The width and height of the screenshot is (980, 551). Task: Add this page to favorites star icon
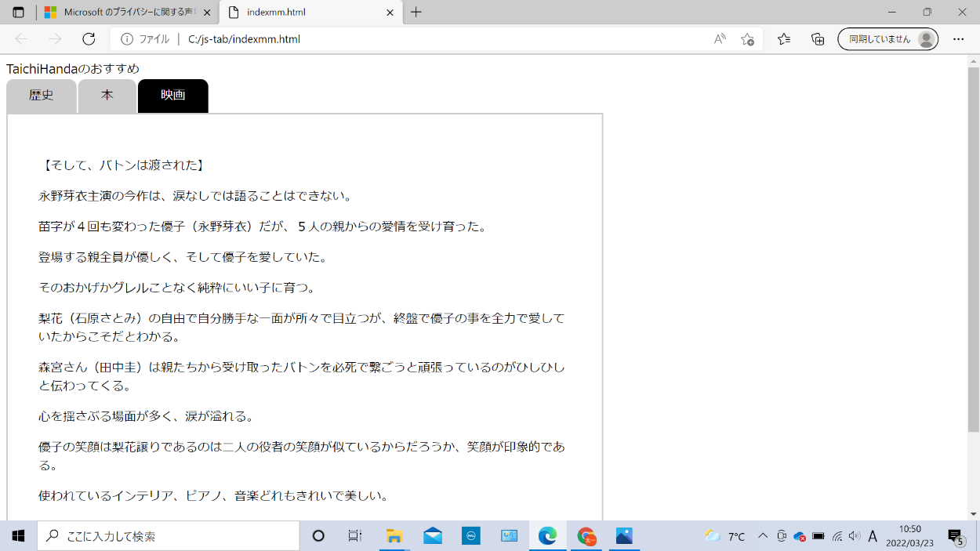[x=747, y=39]
